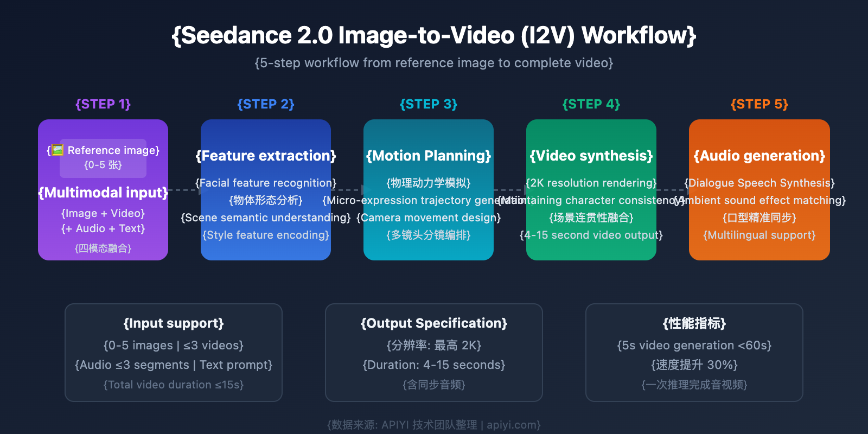Click the 速度提升 30% line
Viewport: 868px width, 434px height.
tap(694, 365)
